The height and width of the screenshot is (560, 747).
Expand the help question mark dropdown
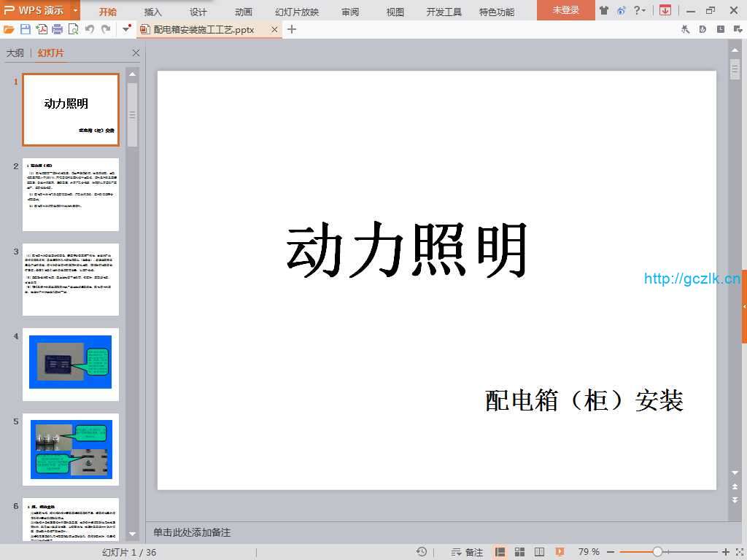(640, 10)
